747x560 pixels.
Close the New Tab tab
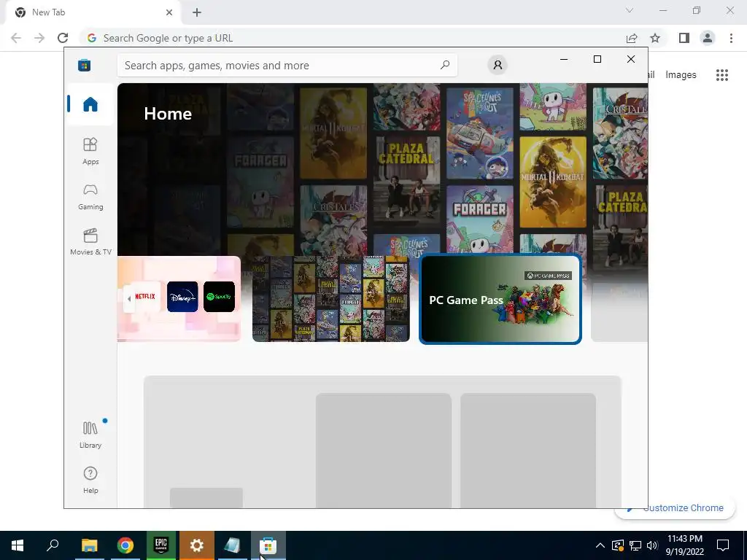169,12
